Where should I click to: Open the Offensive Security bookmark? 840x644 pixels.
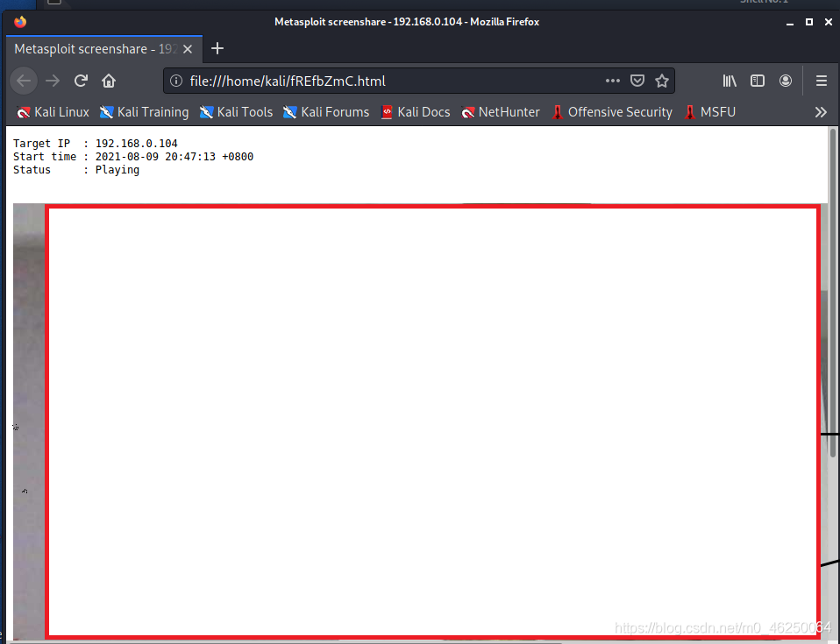pos(612,112)
